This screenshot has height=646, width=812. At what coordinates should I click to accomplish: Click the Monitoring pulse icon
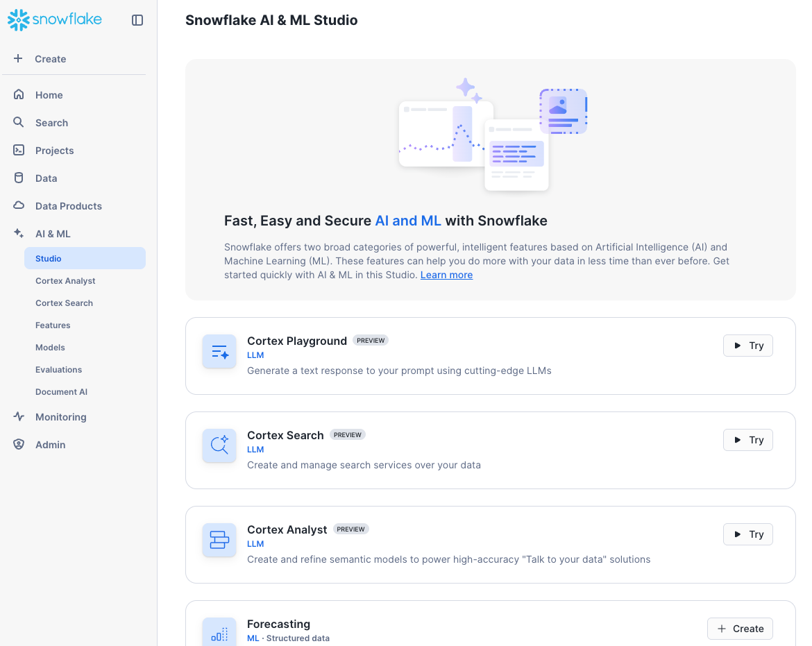[x=19, y=417]
